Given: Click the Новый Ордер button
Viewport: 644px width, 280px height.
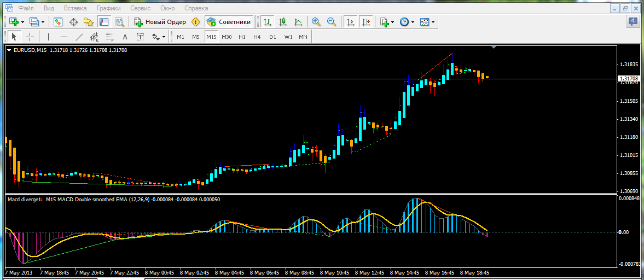Looking at the screenshot, I should point(160,22).
